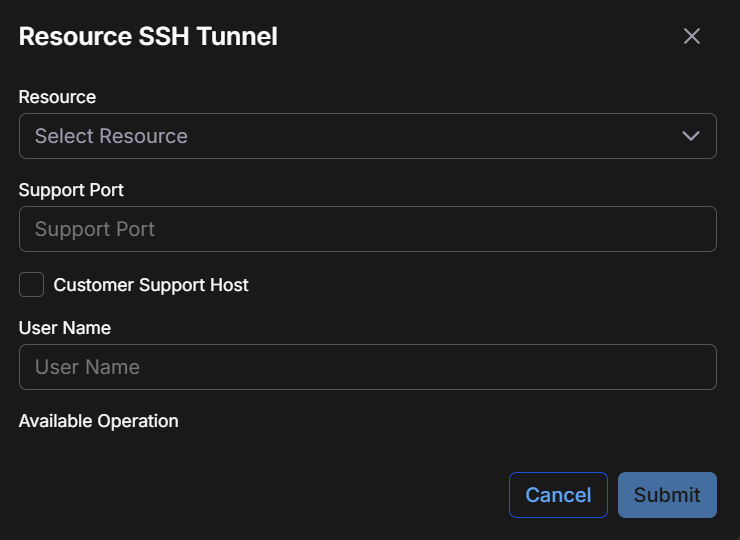Open the Select Resource dropdown
Viewport: 740px width, 540px height.
[x=367, y=136]
